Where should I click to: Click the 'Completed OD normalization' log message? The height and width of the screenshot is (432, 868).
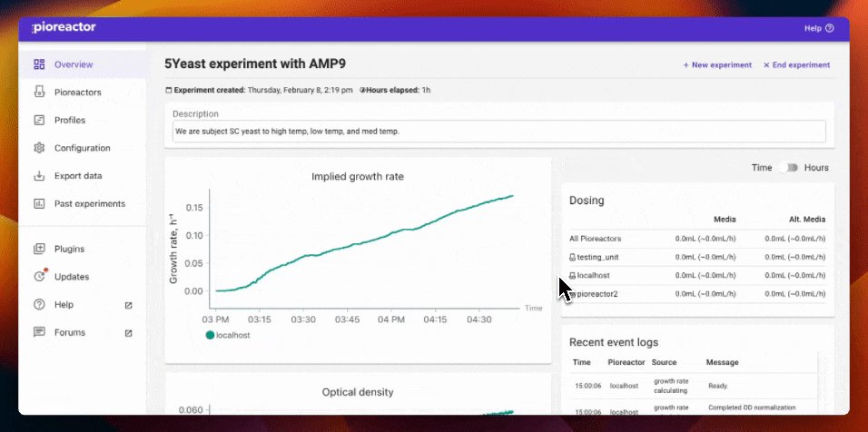click(752, 407)
